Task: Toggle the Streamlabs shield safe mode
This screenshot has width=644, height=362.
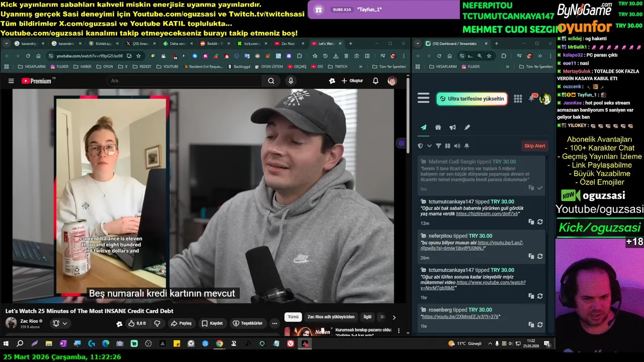Action: 421,146
